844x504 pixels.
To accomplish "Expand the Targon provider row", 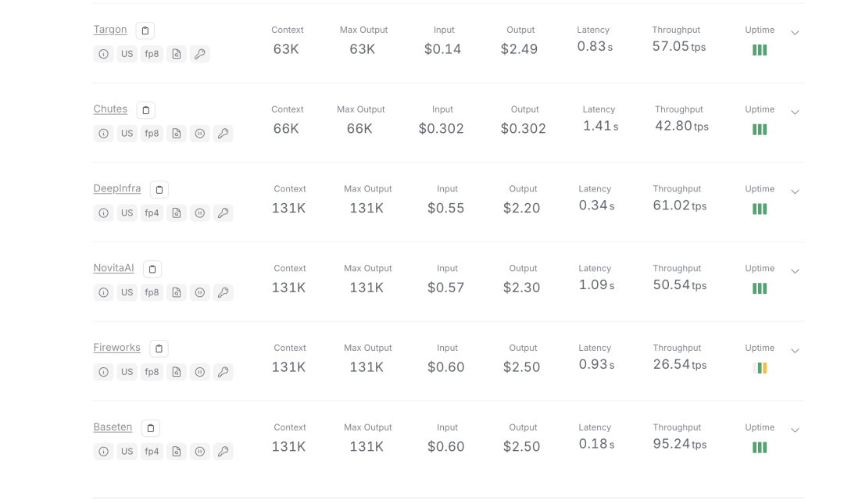I will 795,33.
